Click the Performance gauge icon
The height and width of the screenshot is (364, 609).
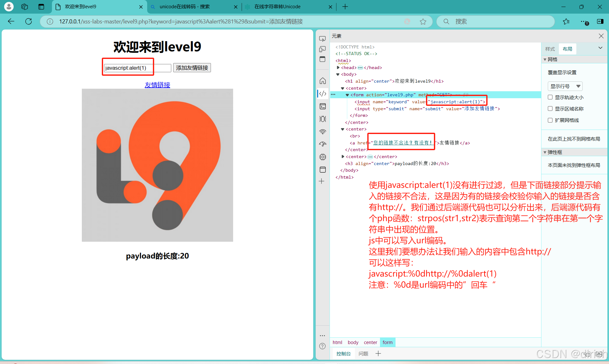click(x=323, y=144)
